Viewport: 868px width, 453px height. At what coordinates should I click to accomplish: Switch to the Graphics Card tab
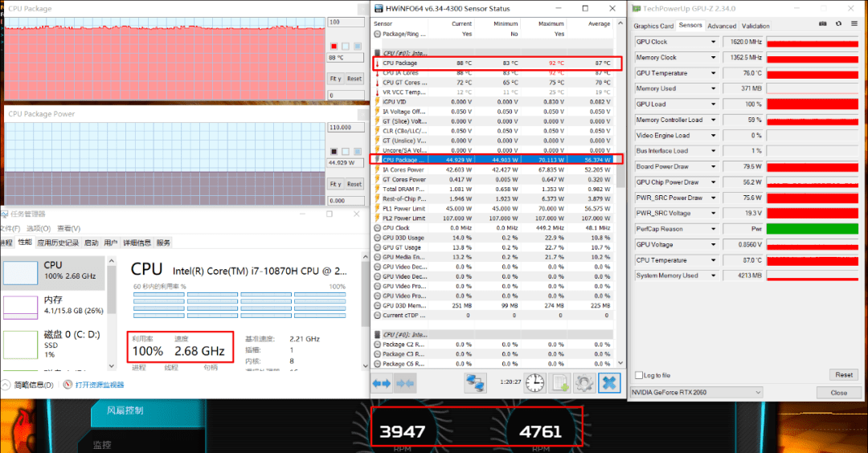[x=653, y=26]
